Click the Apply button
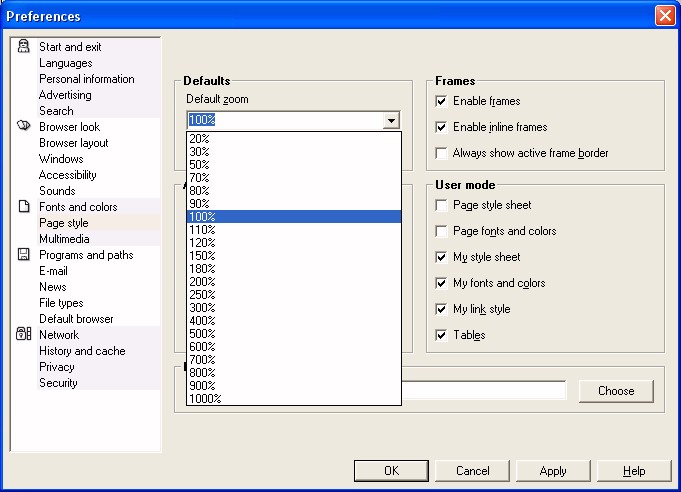The image size is (681, 492). click(553, 471)
